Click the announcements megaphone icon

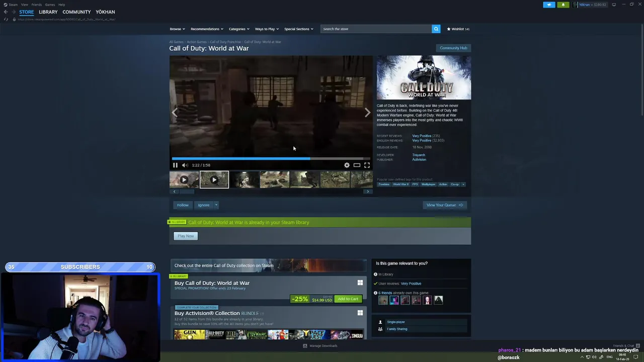549,5
